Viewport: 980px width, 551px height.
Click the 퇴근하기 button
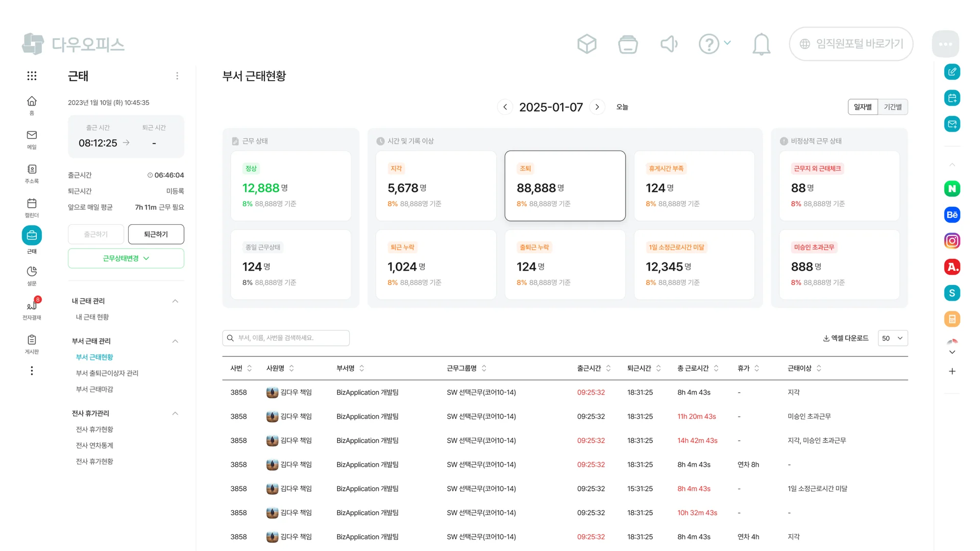click(x=156, y=234)
